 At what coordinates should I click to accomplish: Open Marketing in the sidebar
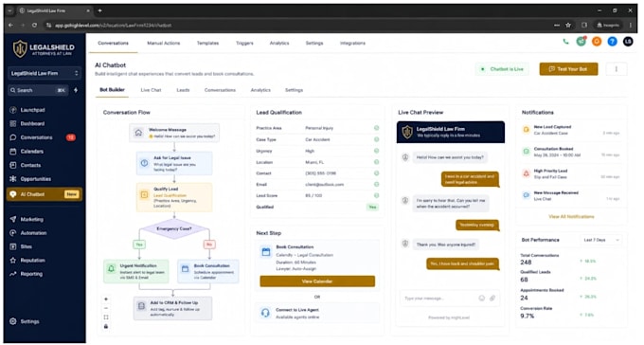pos(27,219)
